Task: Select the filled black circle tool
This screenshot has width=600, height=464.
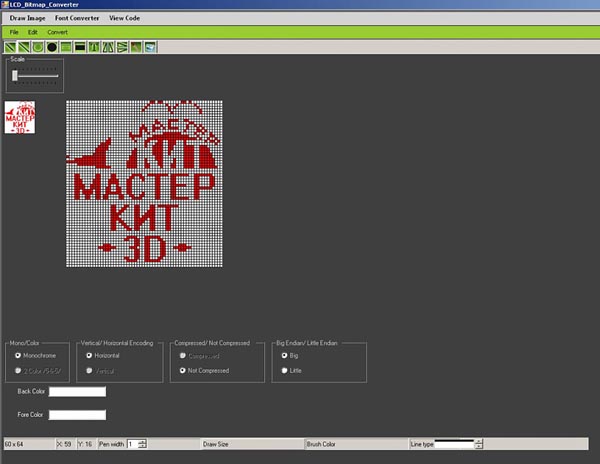Action: [x=52, y=47]
